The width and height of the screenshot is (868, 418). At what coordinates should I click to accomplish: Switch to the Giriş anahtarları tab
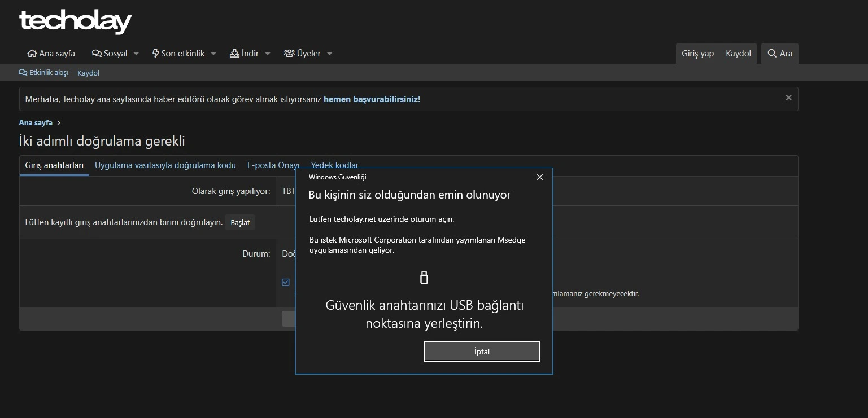pos(54,165)
